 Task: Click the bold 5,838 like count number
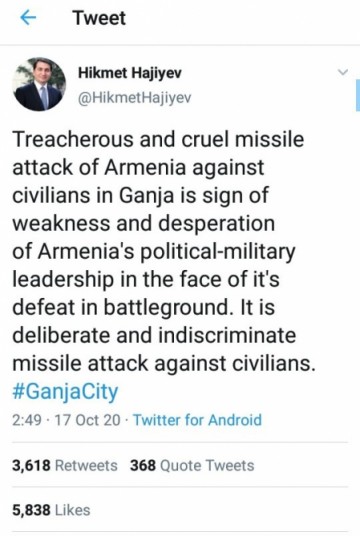coord(31,510)
